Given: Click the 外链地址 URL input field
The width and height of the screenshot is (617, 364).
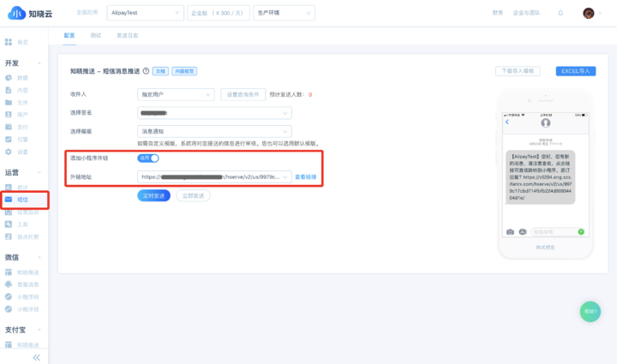Looking at the screenshot, I should (214, 177).
